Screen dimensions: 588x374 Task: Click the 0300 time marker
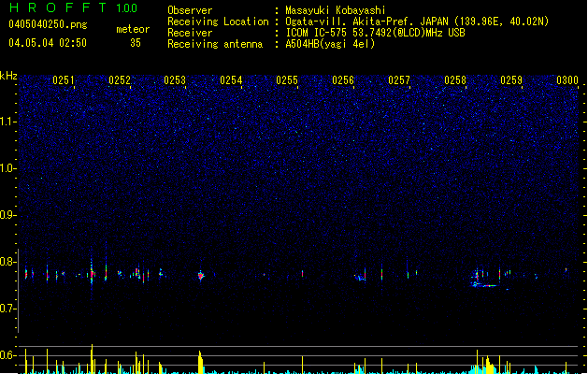coord(567,80)
